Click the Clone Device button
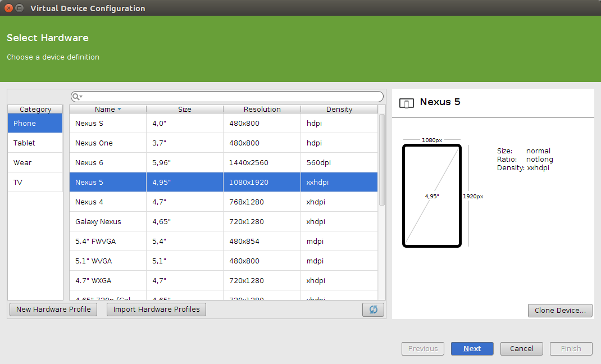601x364 pixels. [x=560, y=311]
